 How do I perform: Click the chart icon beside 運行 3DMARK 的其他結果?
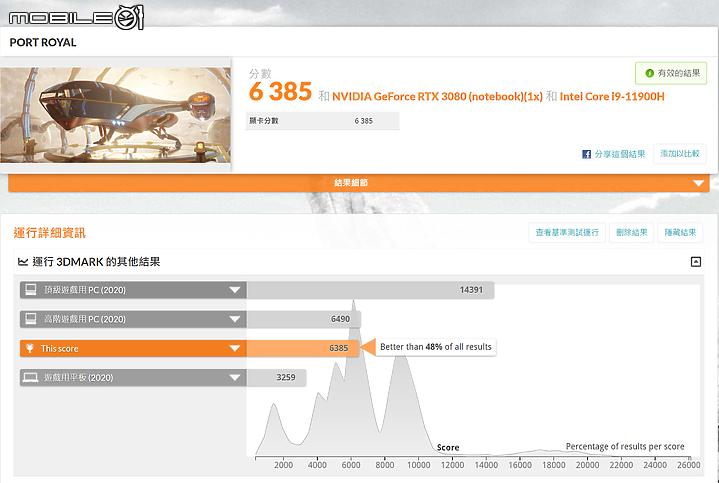[x=23, y=262]
